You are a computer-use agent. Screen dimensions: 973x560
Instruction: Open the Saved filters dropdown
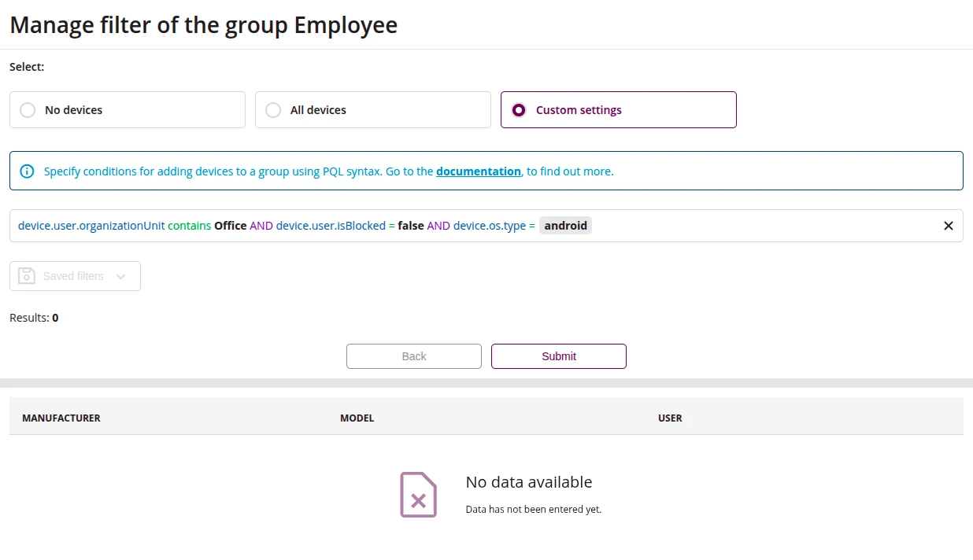(75, 276)
